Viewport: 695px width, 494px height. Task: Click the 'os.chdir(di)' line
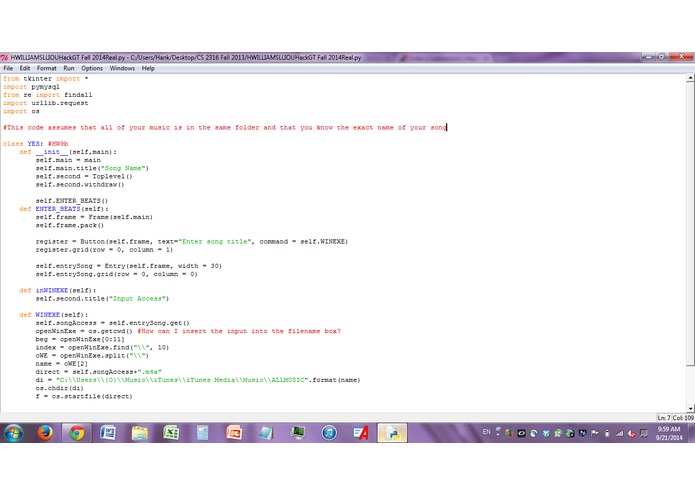tap(59, 388)
